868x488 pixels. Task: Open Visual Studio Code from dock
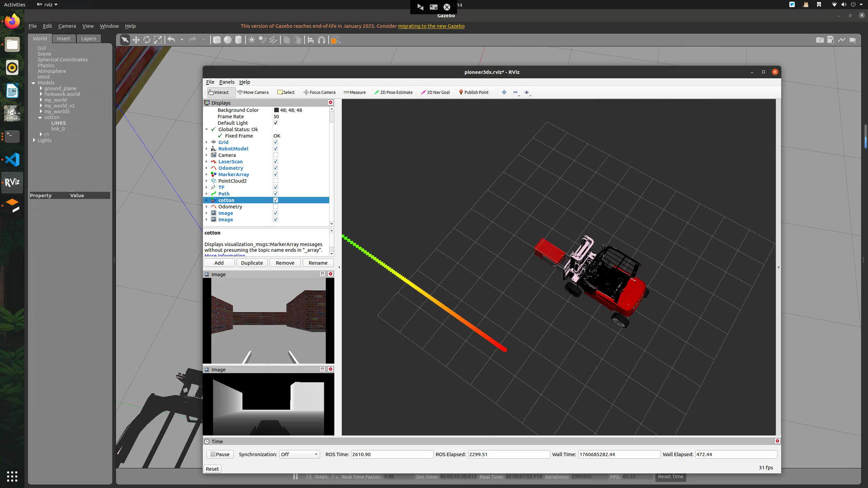(x=12, y=160)
